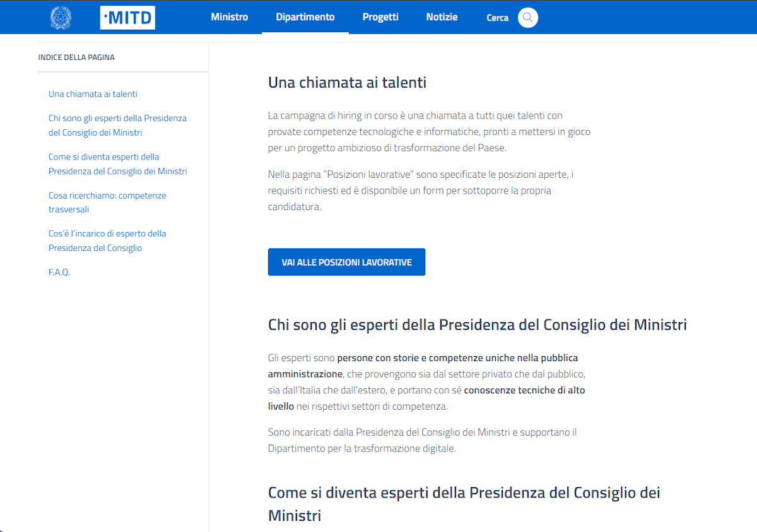
Task: Jump to F.A.Q. index link
Action: pos(59,272)
